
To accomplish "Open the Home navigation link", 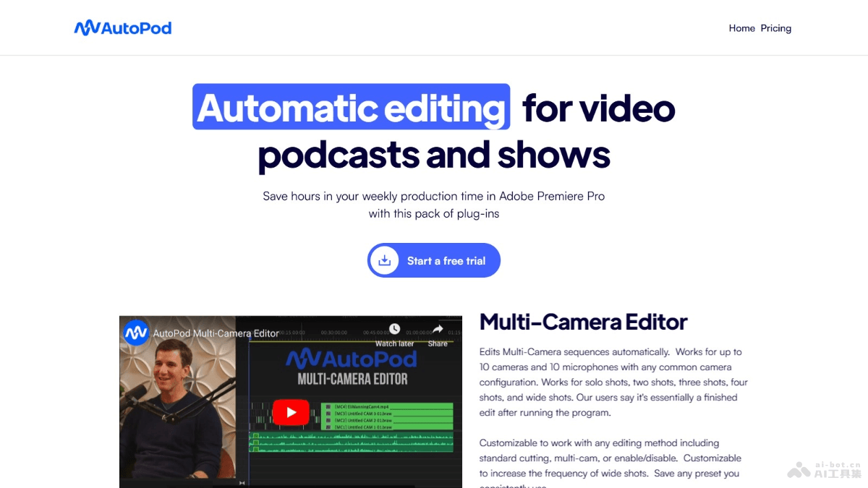I will 741,28.
